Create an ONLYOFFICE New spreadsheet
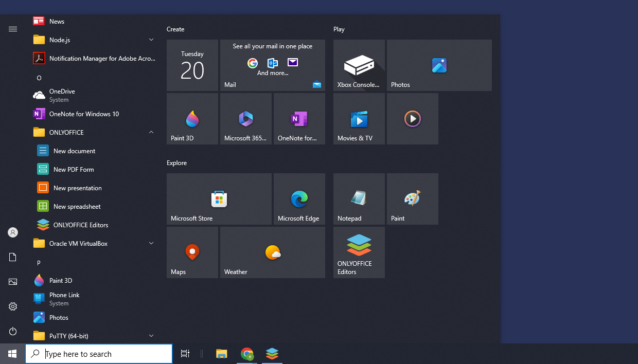Viewport: 638px width, 364px height. pyautogui.click(x=94, y=206)
